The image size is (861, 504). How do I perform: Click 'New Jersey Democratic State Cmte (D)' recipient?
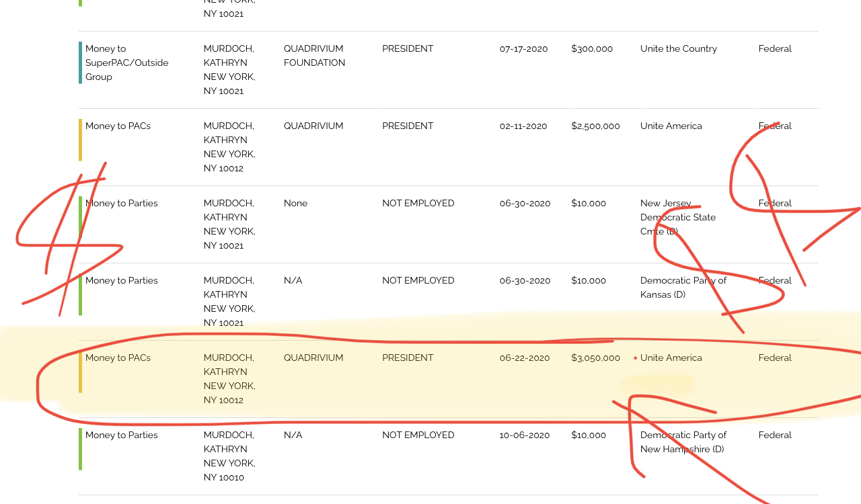678,217
